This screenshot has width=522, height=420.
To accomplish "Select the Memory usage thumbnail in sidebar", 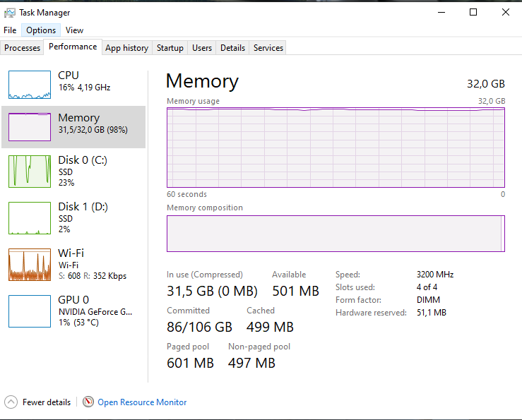I will (30, 127).
